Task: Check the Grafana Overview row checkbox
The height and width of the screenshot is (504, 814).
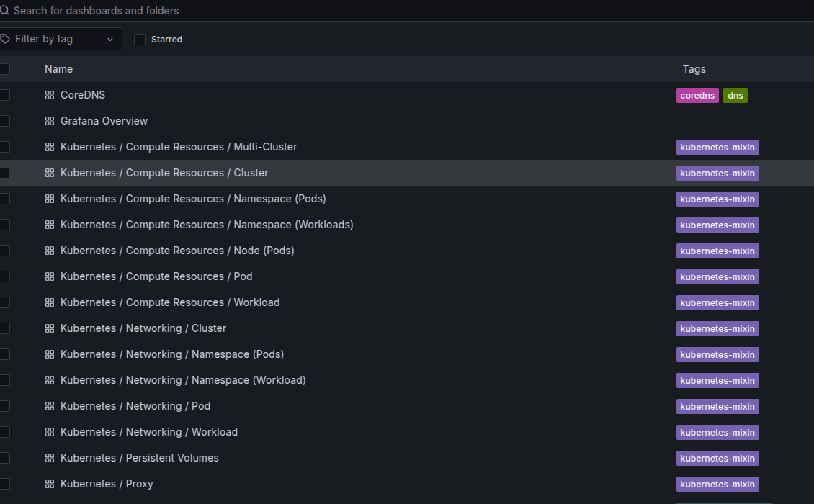Action: click(x=4, y=121)
